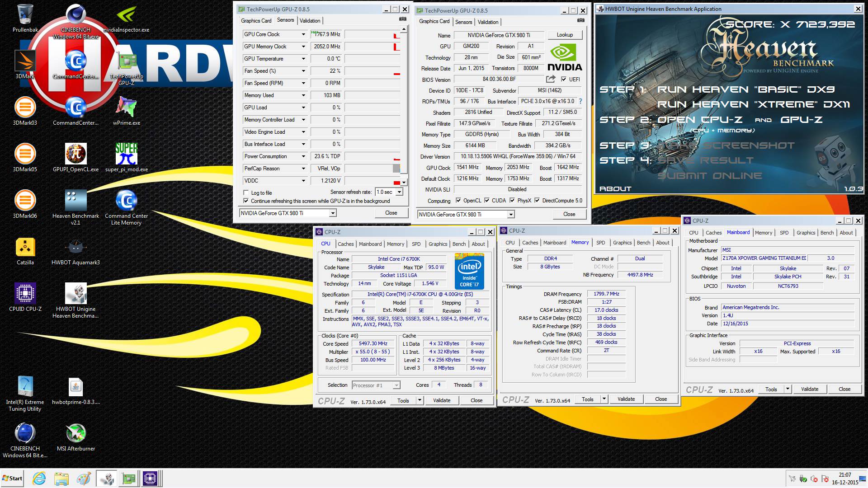
Task: Click Bus Interface question mark help icon
Action: pyautogui.click(x=580, y=101)
